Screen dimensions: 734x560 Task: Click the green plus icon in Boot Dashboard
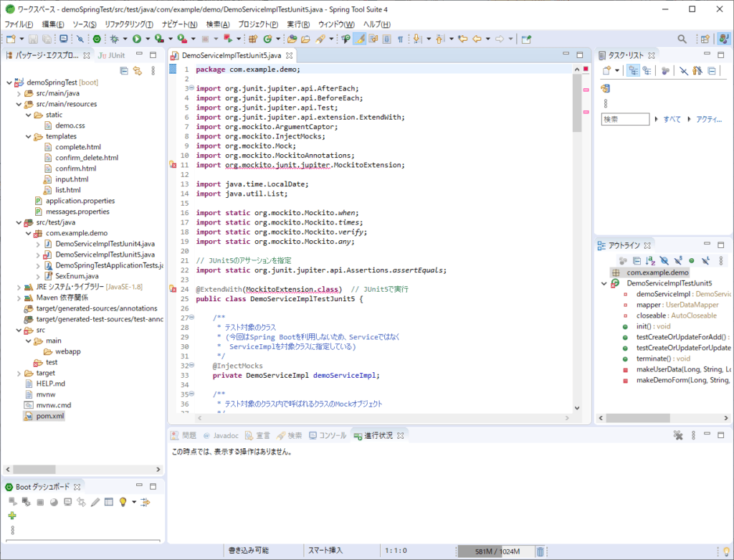point(12,516)
